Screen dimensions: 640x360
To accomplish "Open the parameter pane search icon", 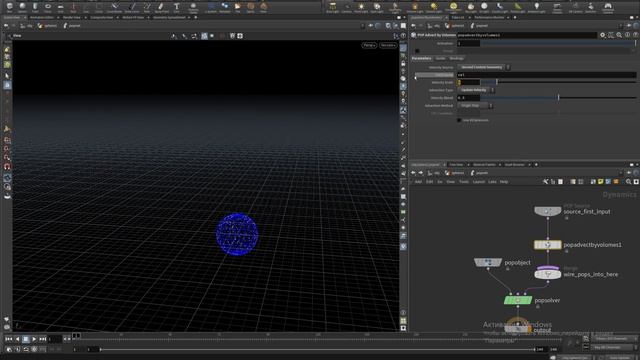I will pos(619,35).
